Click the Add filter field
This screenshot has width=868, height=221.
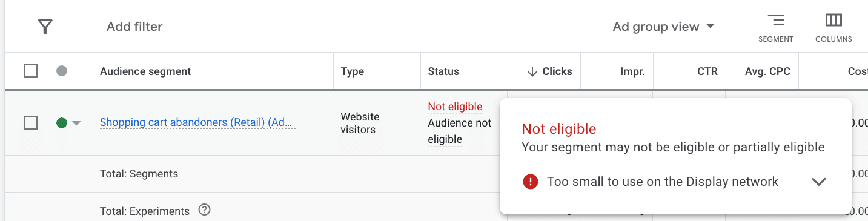pos(134,27)
